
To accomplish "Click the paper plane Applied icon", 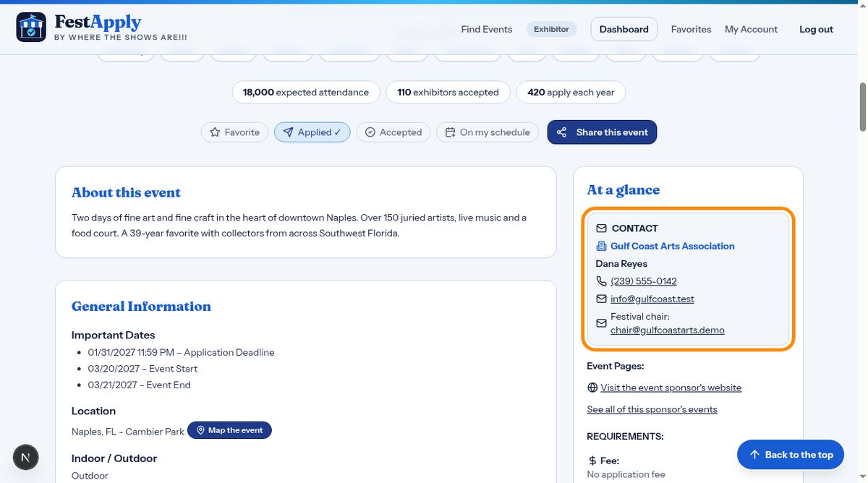I will point(288,132).
